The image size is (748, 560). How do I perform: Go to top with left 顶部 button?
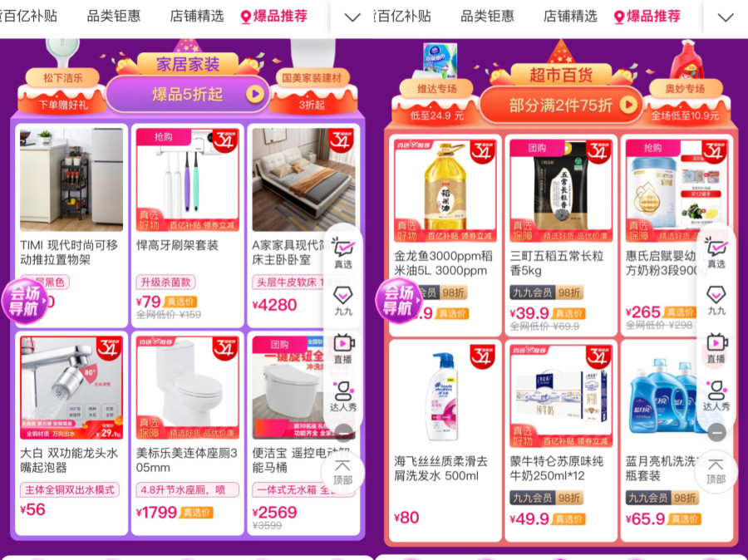(x=342, y=472)
